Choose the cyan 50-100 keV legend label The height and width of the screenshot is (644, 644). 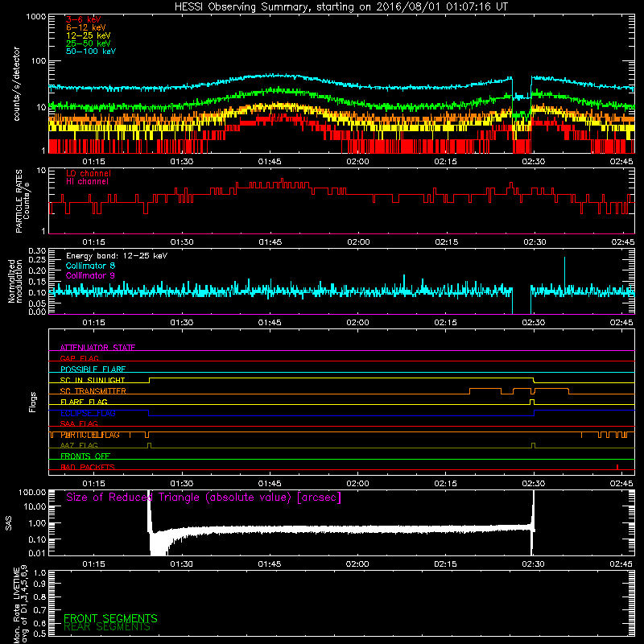click(91, 52)
